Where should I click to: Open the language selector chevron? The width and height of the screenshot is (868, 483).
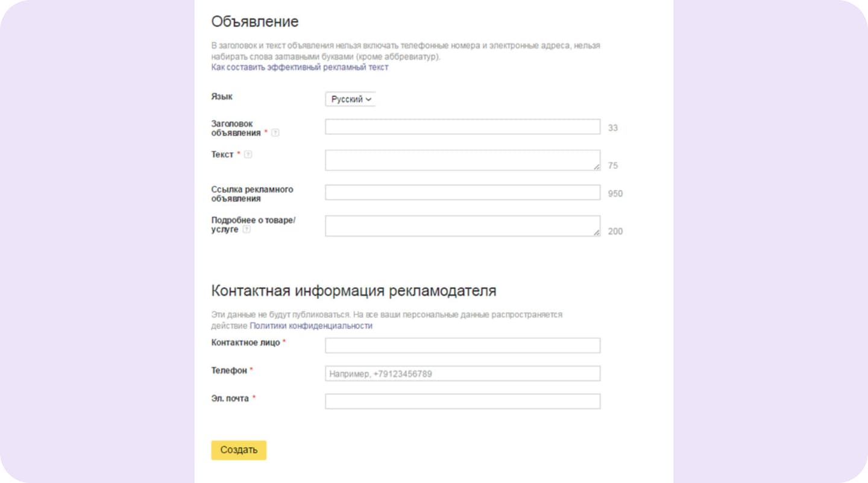(368, 99)
